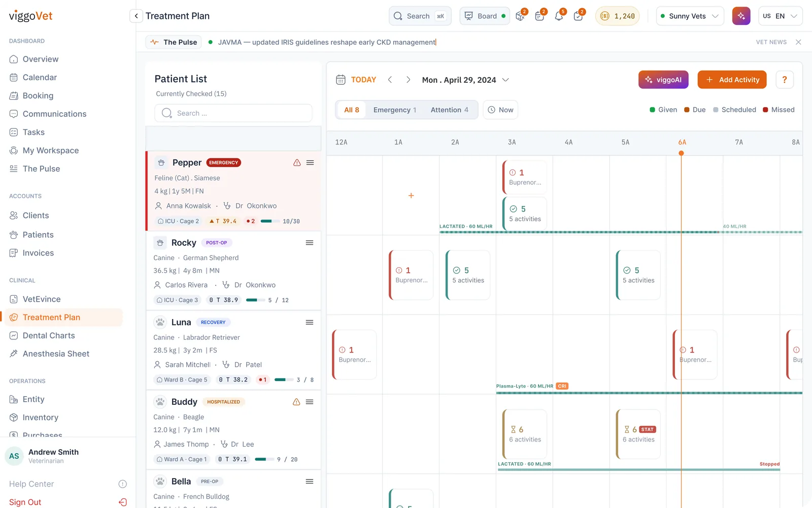Screen dimensions: 812x508
Task: Toggle Due status legend filter
Action: 695,110
